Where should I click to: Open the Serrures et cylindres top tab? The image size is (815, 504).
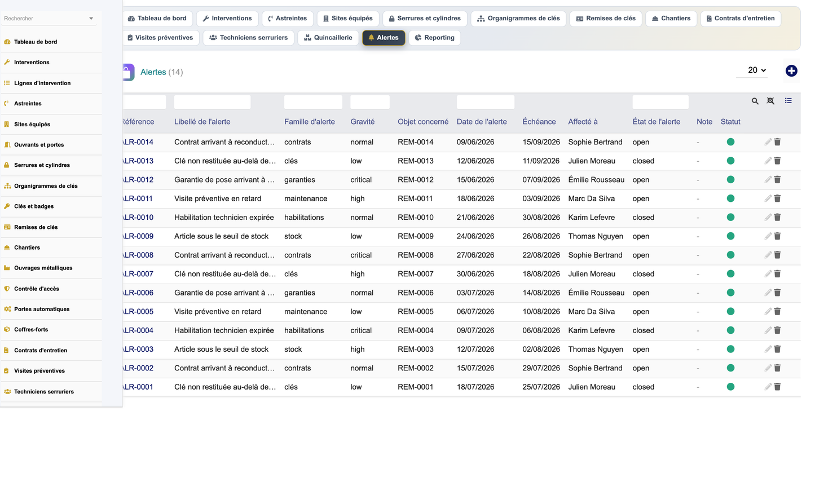point(425,19)
